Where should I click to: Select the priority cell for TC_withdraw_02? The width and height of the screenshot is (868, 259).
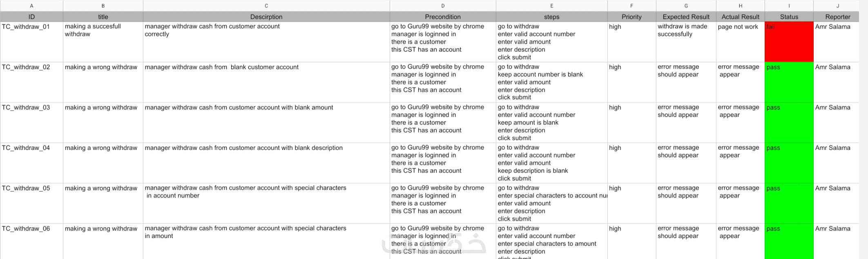631,82
